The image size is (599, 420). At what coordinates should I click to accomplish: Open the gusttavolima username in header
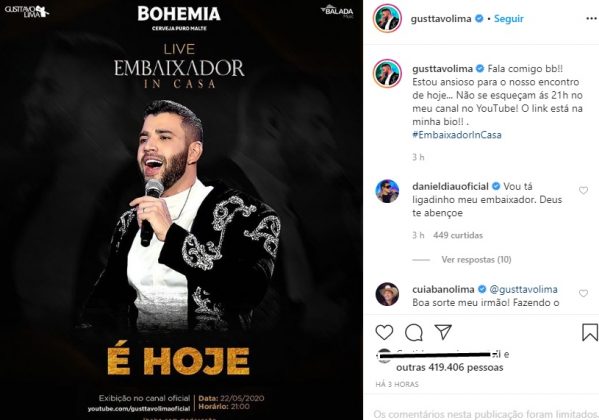(x=441, y=19)
